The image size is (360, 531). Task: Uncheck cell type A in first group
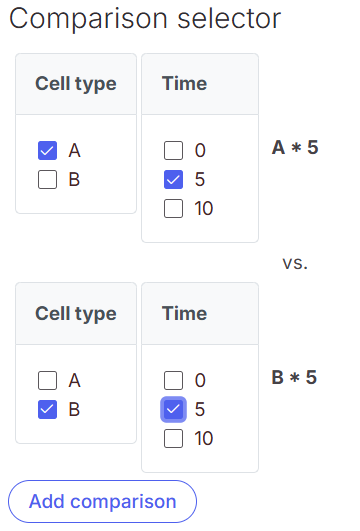(x=47, y=150)
